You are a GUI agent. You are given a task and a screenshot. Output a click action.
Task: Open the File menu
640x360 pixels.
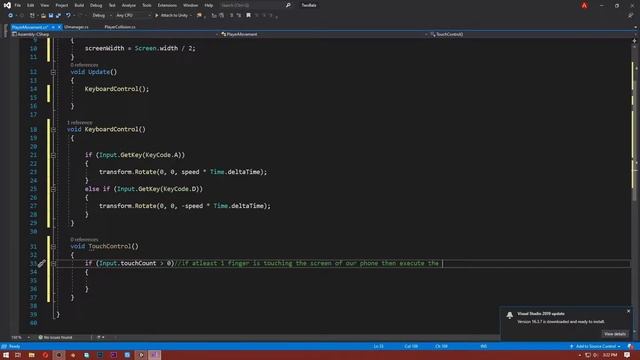click(x=18, y=5)
